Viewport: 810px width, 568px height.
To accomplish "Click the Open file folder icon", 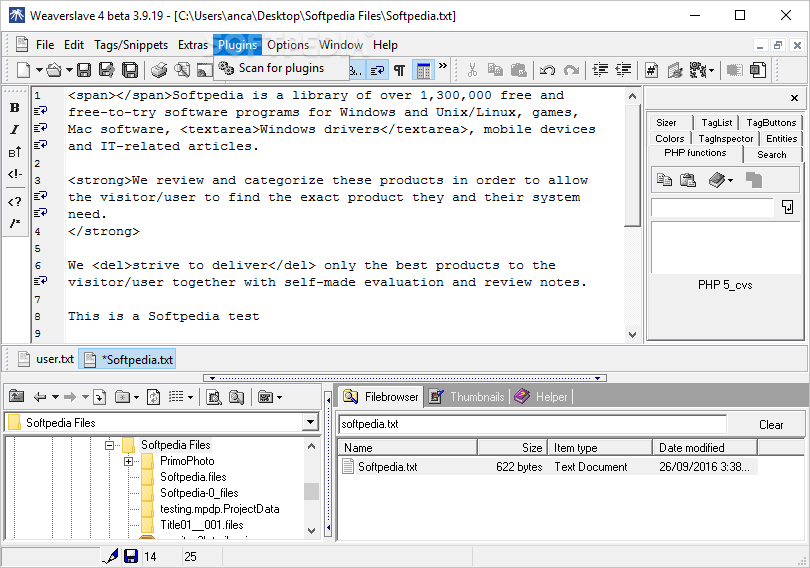I will tap(54, 70).
